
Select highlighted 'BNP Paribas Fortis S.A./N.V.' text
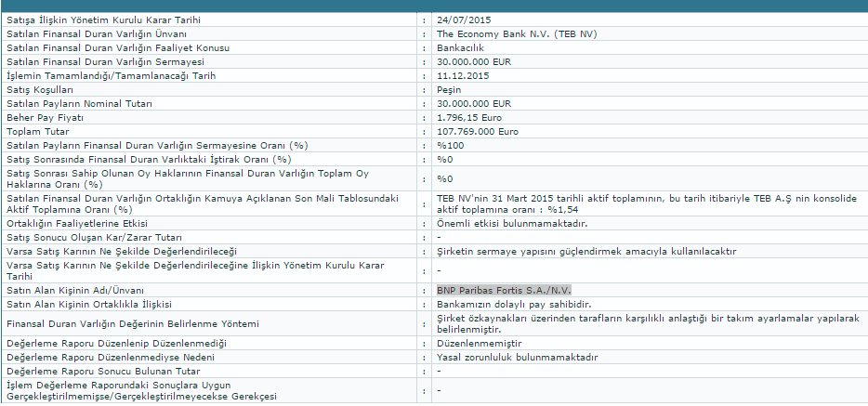pyautogui.click(x=505, y=291)
